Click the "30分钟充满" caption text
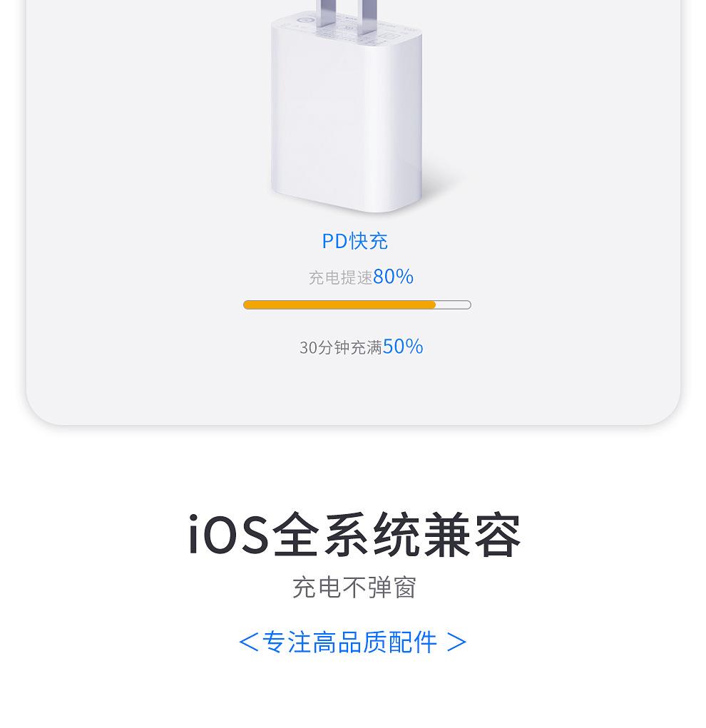The width and height of the screenshot is (706, 728). point(341,347)
